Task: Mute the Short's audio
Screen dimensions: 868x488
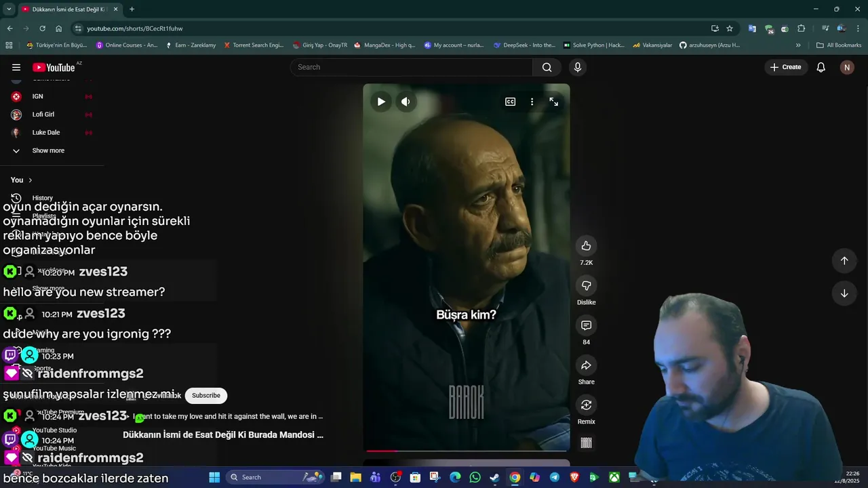Action: click(406, 102)
